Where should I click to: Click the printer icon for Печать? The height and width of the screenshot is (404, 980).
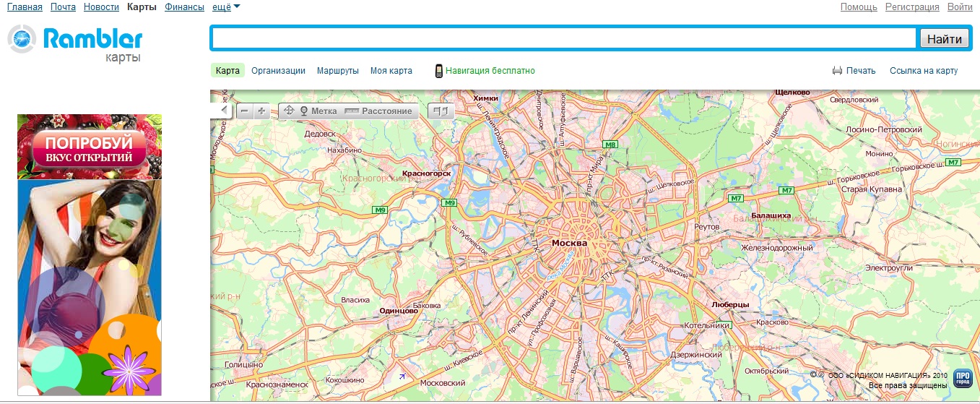click(x=837, y=71)
